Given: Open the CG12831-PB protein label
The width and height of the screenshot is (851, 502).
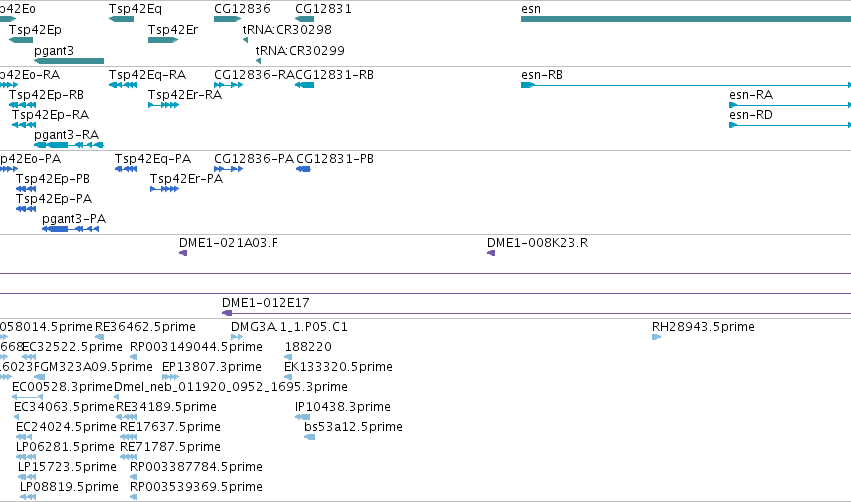Looking at the screenshot, I should (x=335, y=158).
